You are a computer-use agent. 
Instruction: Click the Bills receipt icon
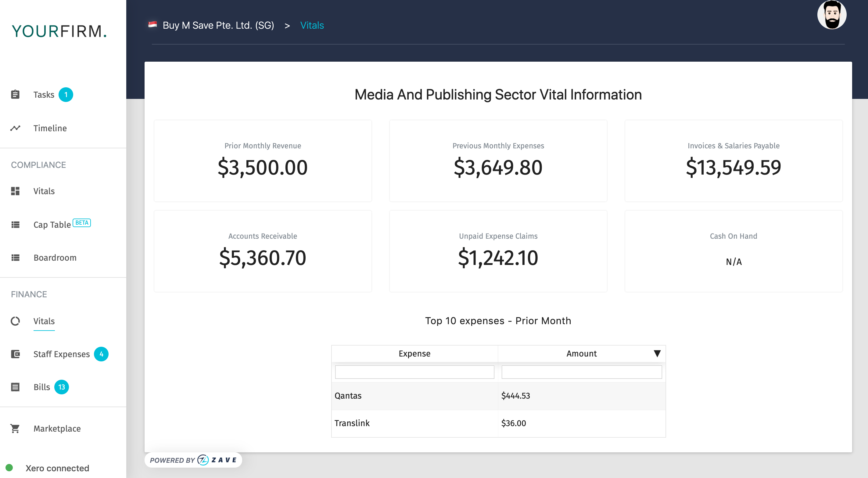[15, 387]
